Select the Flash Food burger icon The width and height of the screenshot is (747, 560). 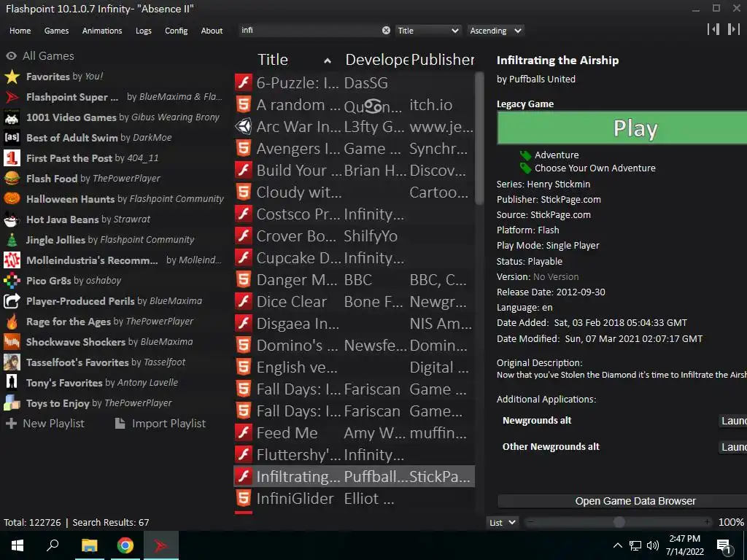click(12, 179)
